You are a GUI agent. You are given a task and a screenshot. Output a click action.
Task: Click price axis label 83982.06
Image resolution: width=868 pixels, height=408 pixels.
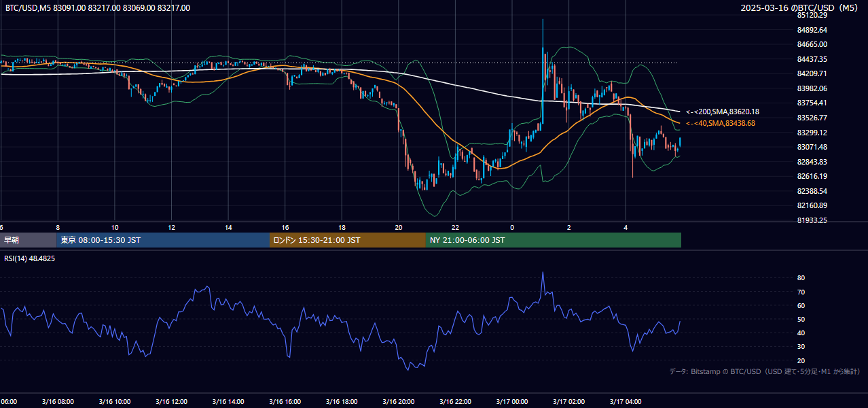[x=812, y=88]
